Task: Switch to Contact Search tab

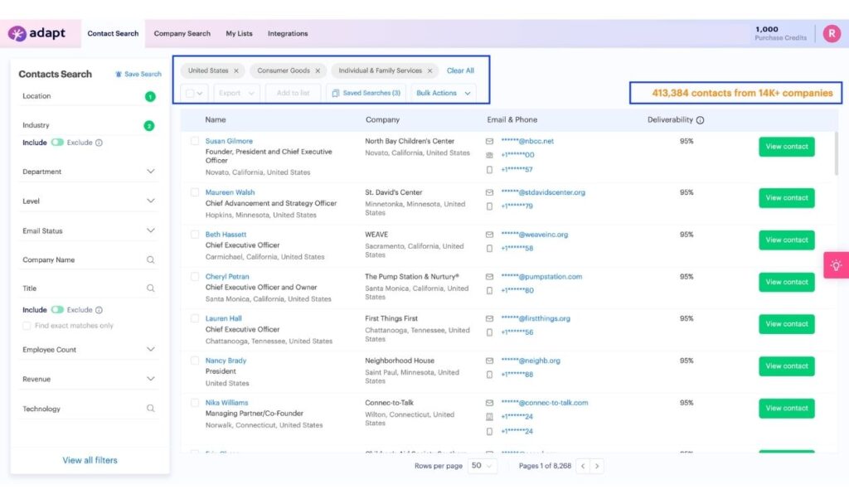Action: [x=113, y=33]
